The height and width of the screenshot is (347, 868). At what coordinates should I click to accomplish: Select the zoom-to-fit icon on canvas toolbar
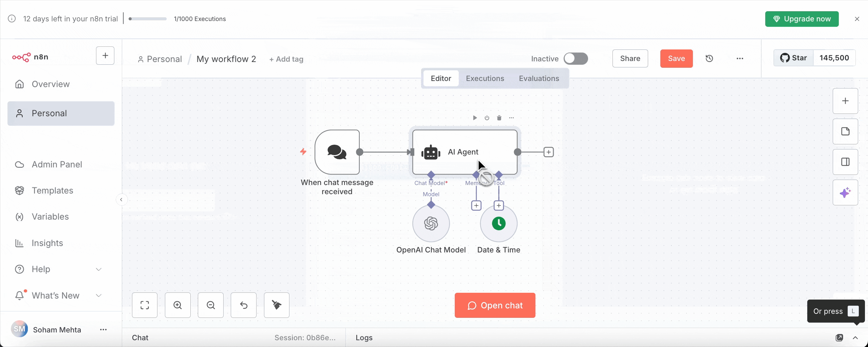click(x=145, y=305)
